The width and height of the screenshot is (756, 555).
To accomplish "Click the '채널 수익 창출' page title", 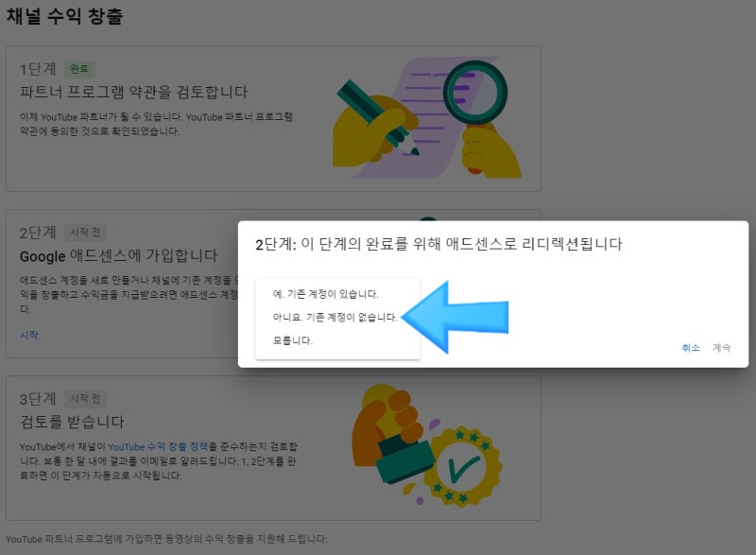I will click(x=64, y=15).
